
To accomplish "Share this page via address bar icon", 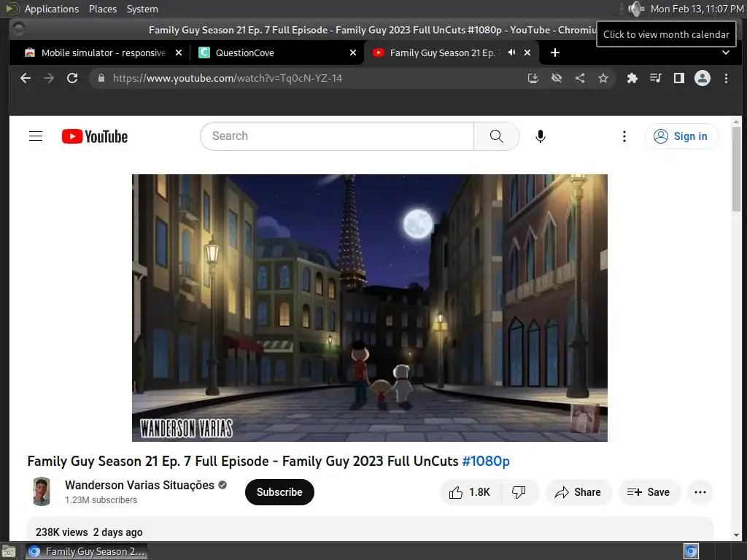I will point(580,78).
